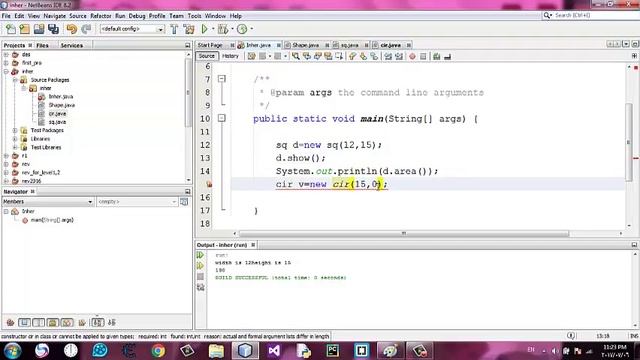Open the Run Project dropdown arrow
This screenshot has width=640, height=360.
click(x=213, y=29)
